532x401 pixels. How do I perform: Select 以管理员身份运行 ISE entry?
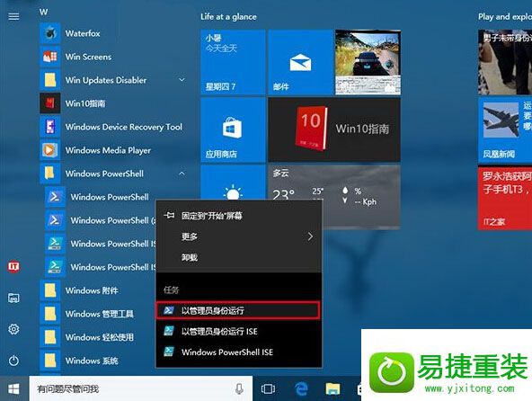click(x=238, y=331)
